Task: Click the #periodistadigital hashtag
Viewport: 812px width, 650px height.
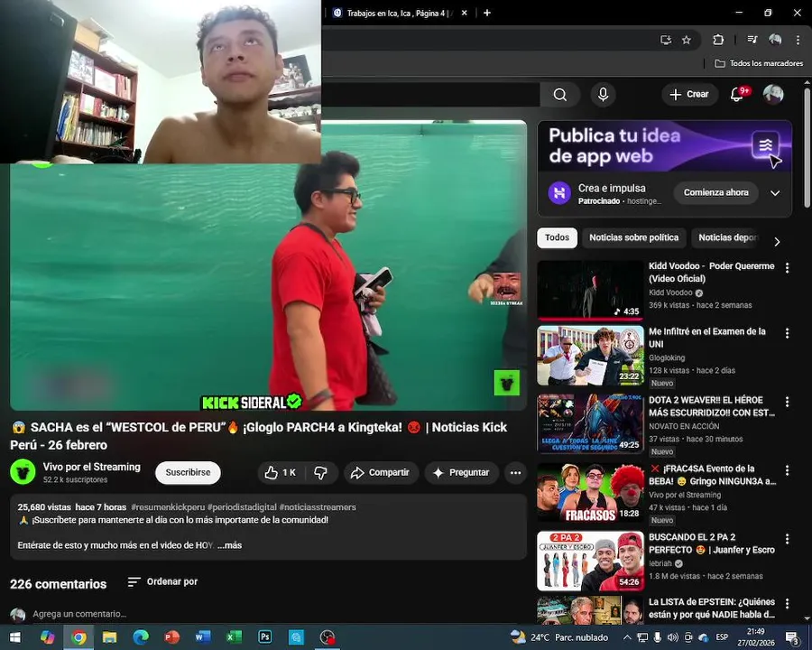Action: pyautogui.click(x=241, y=507)
